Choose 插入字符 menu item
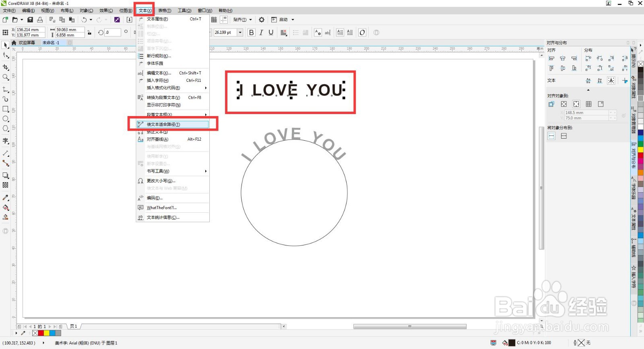Screen dimensions: 644x349 click(x=173, y=81)
